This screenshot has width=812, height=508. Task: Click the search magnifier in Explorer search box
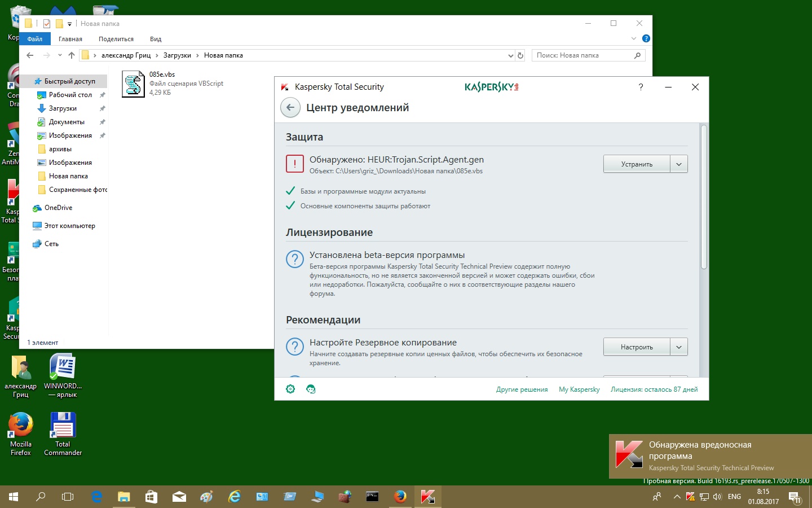click(637, 55)
